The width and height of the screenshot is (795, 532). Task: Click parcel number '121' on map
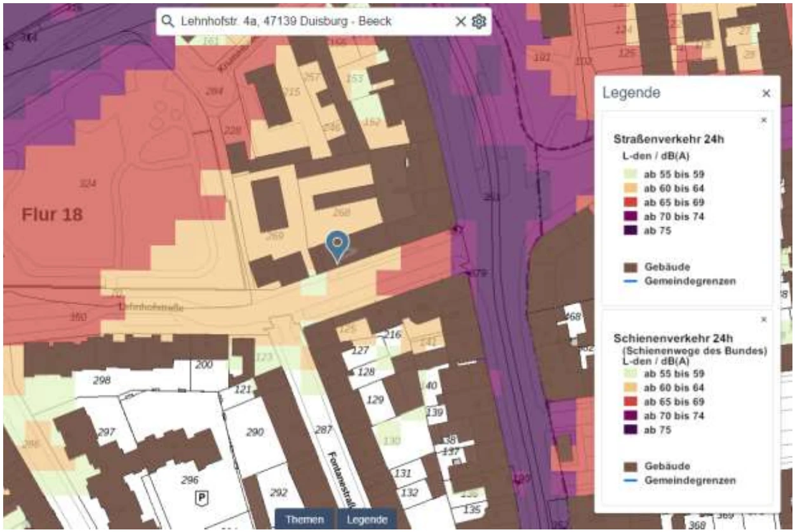[243, 390]
